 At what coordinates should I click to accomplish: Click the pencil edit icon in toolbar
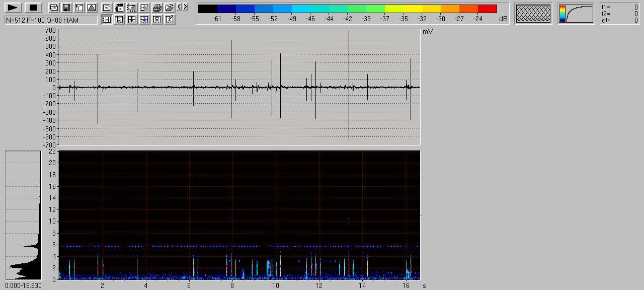coord(170,19)
